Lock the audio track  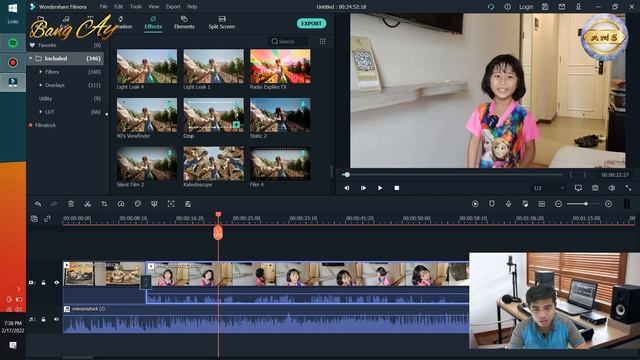44,319
